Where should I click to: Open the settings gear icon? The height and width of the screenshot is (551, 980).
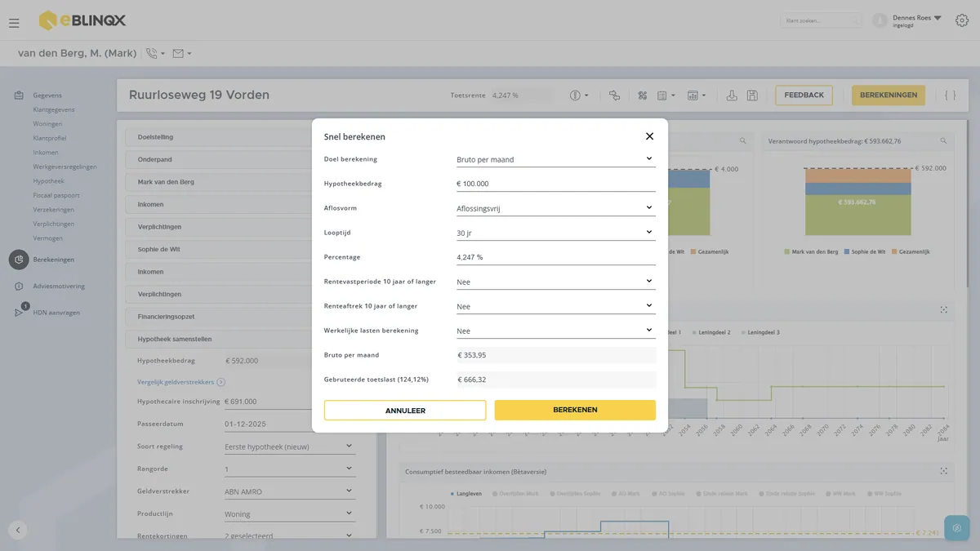(962, 20)
